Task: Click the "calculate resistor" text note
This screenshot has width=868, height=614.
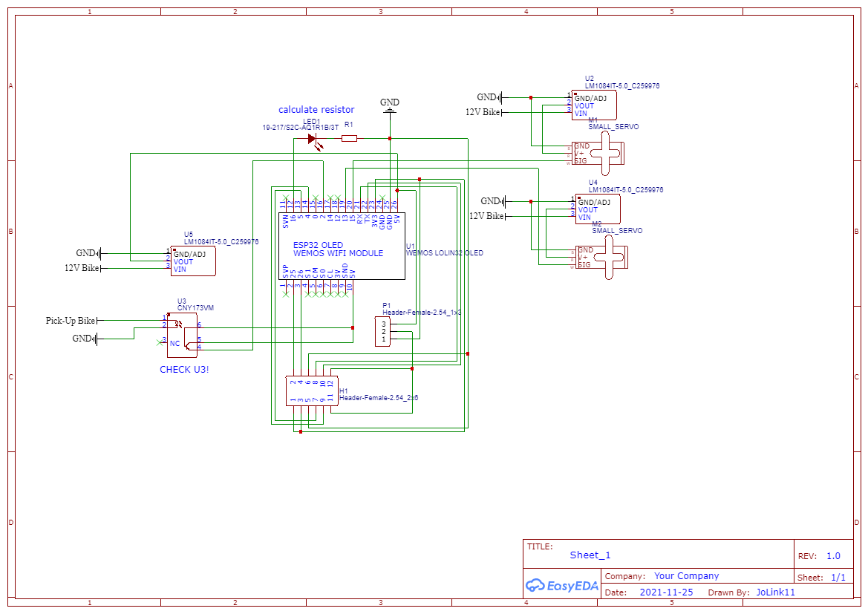Action: coord(316,110)
